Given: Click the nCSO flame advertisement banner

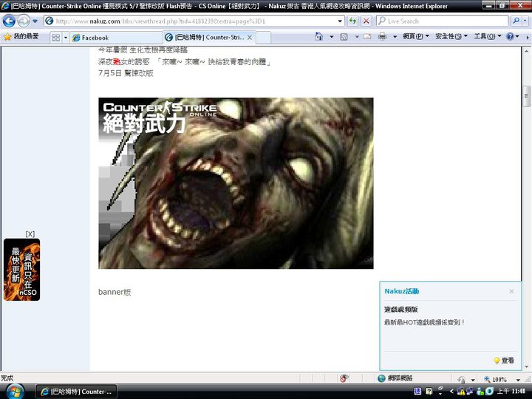Looking at the screenshot, I should pos(21,270).
